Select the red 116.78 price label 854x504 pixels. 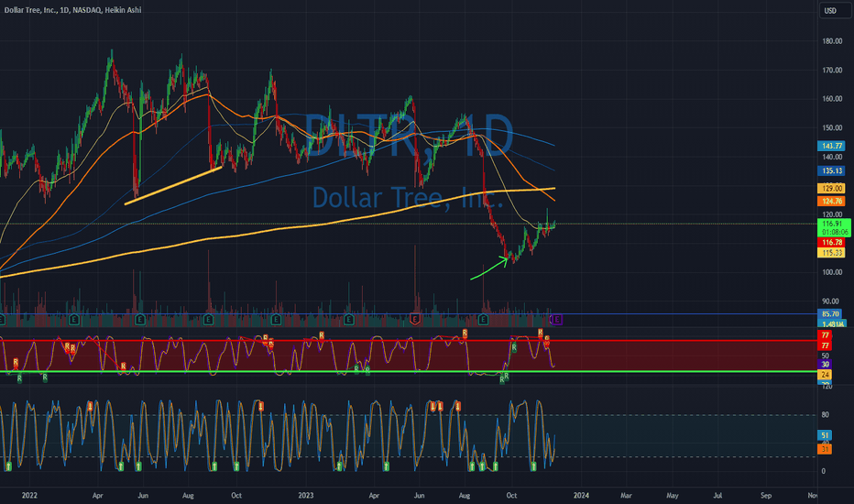click(x=832, y=243)
